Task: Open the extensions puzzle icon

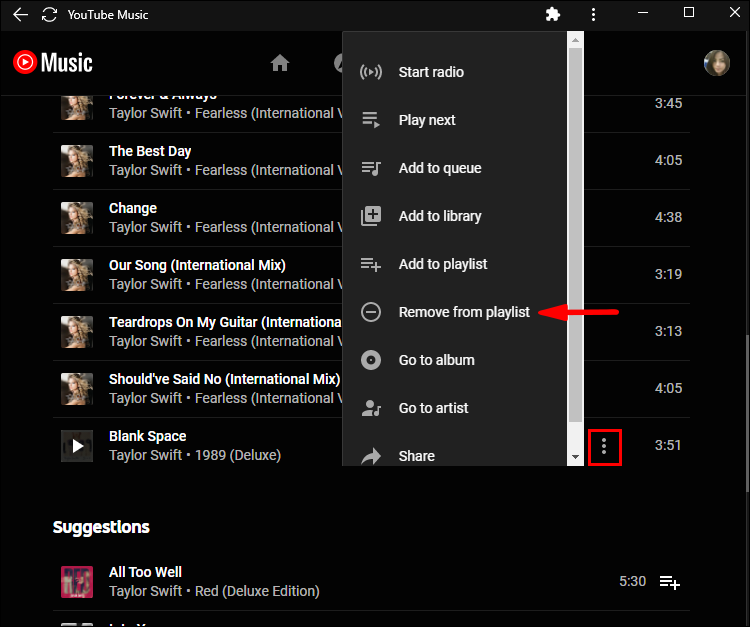Action: [x=552, y=14]
